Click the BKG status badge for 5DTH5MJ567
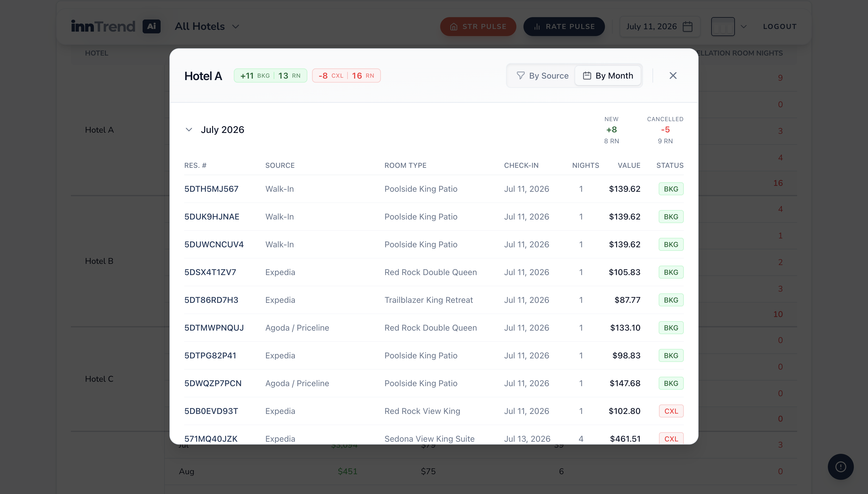The width and height of the screenshot is (868, 494). pyautogui.click(x=671, y=189)
